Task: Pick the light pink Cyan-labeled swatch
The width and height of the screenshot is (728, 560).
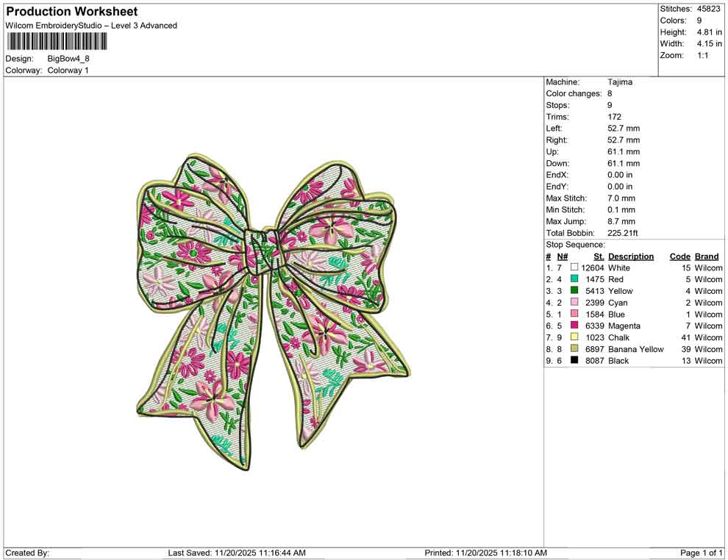Action: [574, 303]
